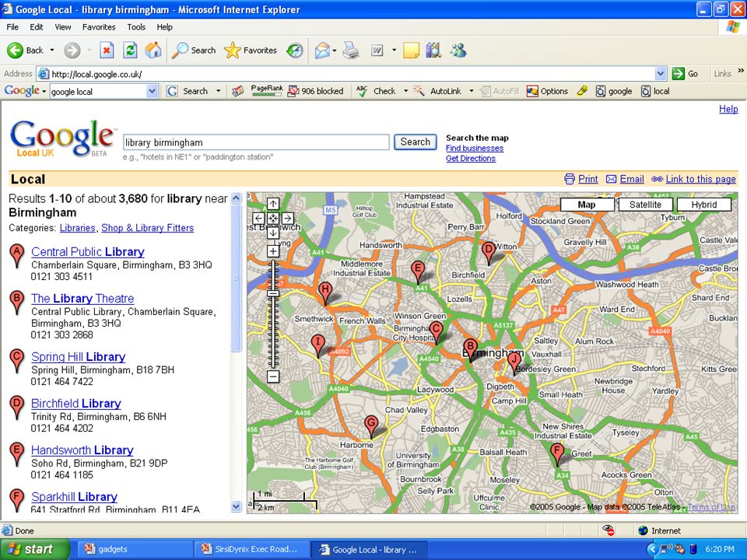
Task: Open the Tools menu
Action: coord(136,27)
